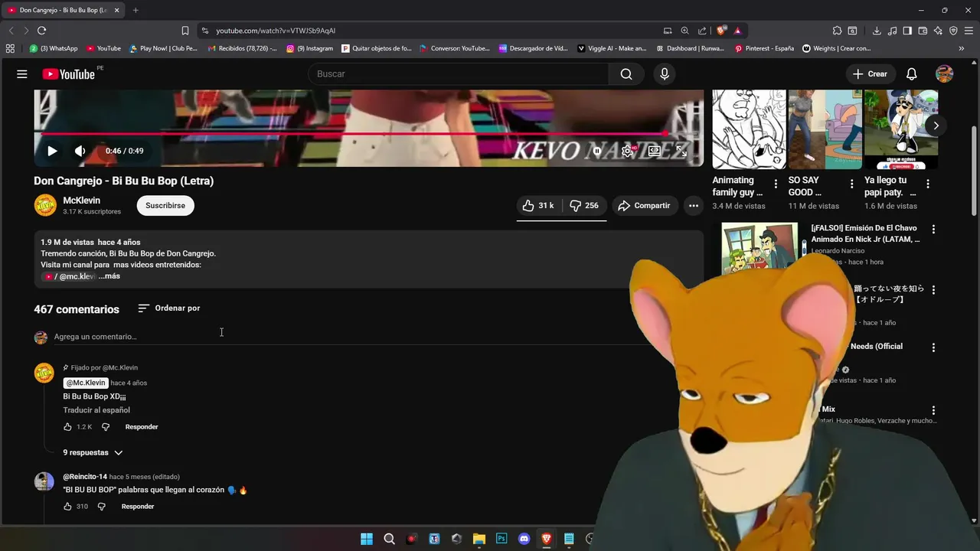
Task: Open Instagram bookmark
Action: pos(310,48)
